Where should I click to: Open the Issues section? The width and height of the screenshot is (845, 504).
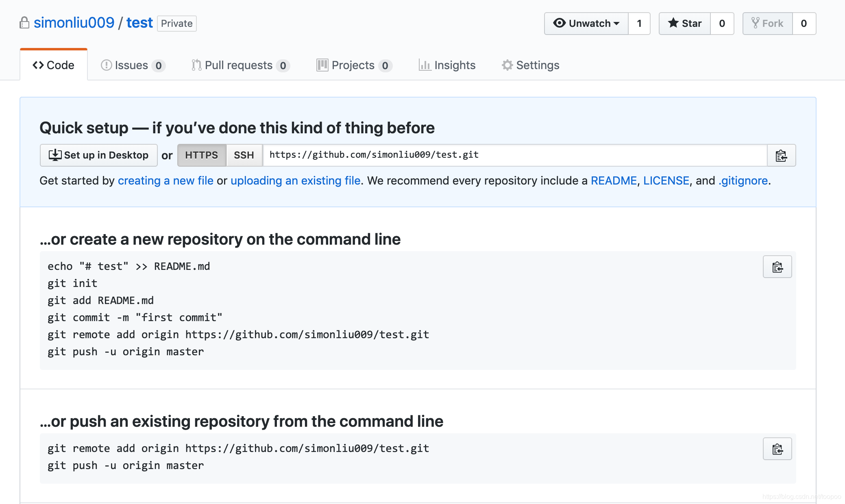[133, 64]
